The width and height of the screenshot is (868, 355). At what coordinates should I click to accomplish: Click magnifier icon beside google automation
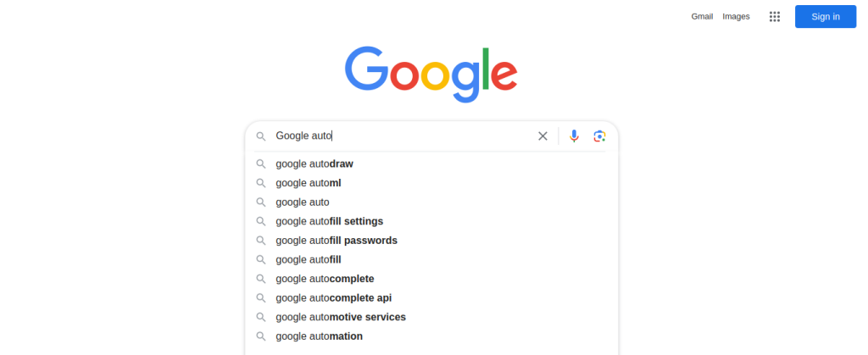point(261,336)
